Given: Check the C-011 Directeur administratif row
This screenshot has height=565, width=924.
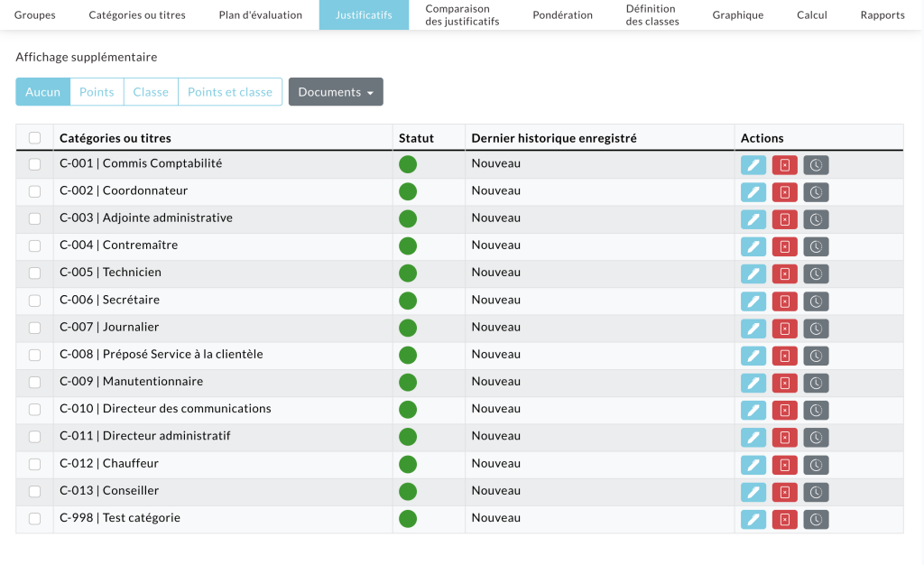Looking at the screenshot, I should click(35, 437).
